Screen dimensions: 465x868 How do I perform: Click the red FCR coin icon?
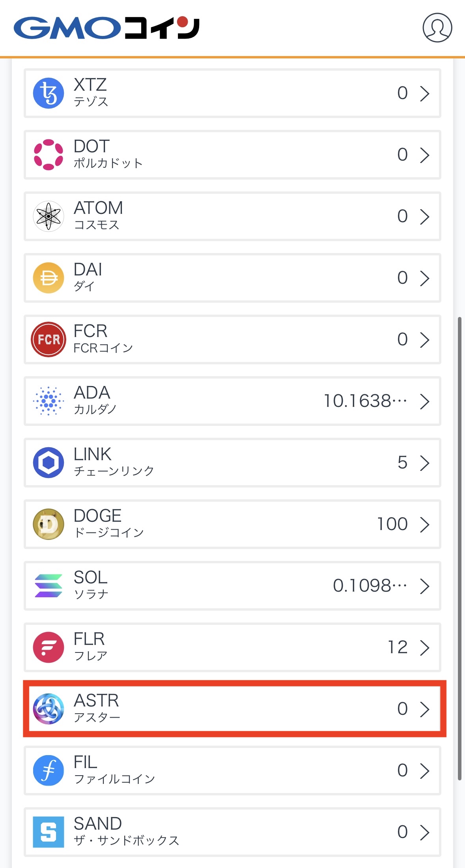tap(49, 339)
